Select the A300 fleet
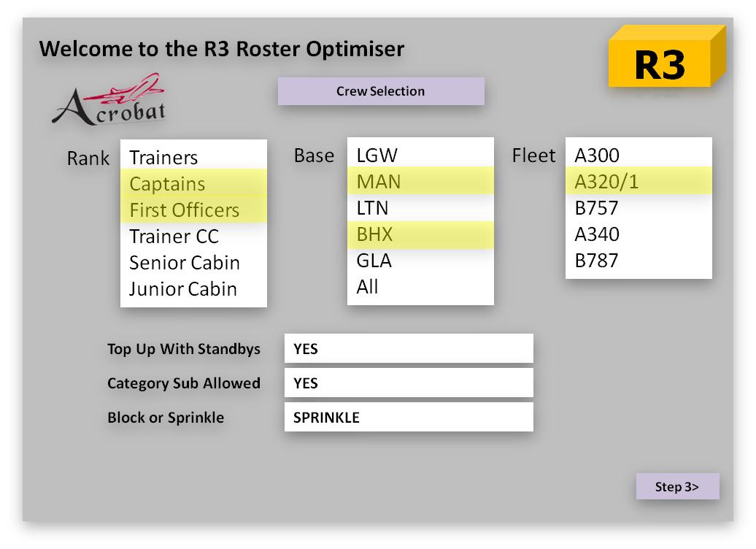756x549 pixels. 596,156
